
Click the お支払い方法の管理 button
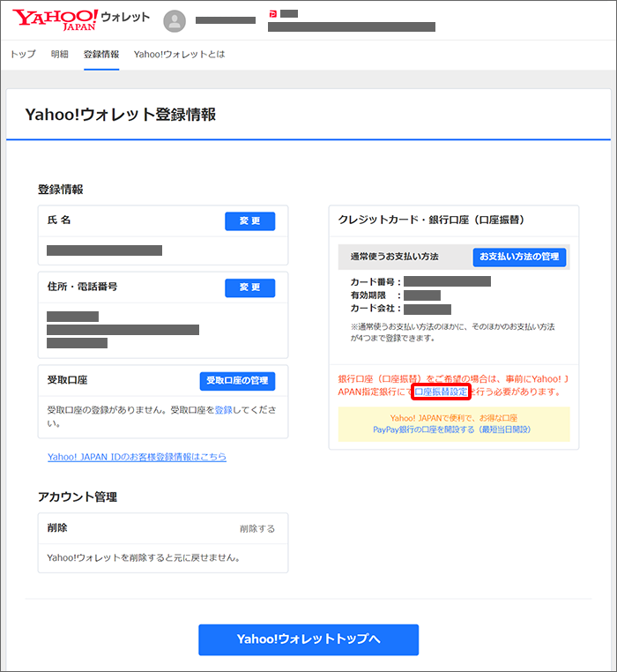coord(519,258)
